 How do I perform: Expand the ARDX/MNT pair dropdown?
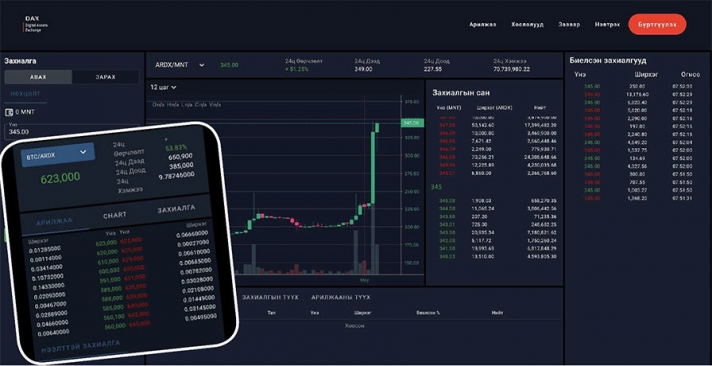(180, 65)
